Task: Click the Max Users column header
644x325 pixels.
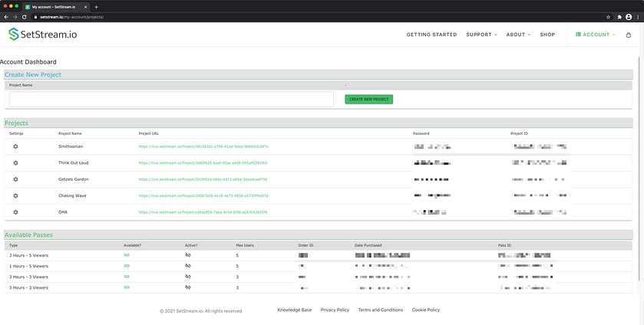Action: point(245,245)
